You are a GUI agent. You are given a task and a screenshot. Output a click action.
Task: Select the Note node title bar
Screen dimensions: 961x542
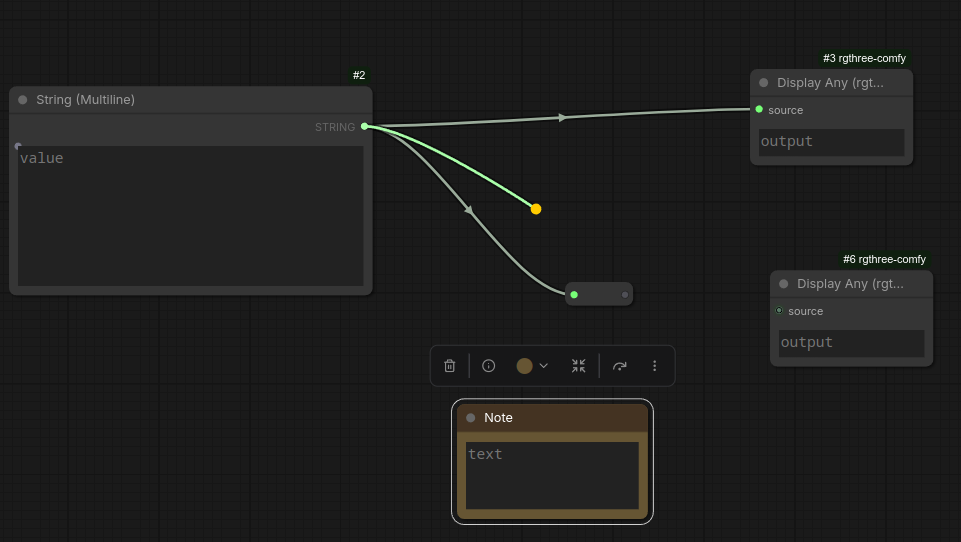pos(552,418)
